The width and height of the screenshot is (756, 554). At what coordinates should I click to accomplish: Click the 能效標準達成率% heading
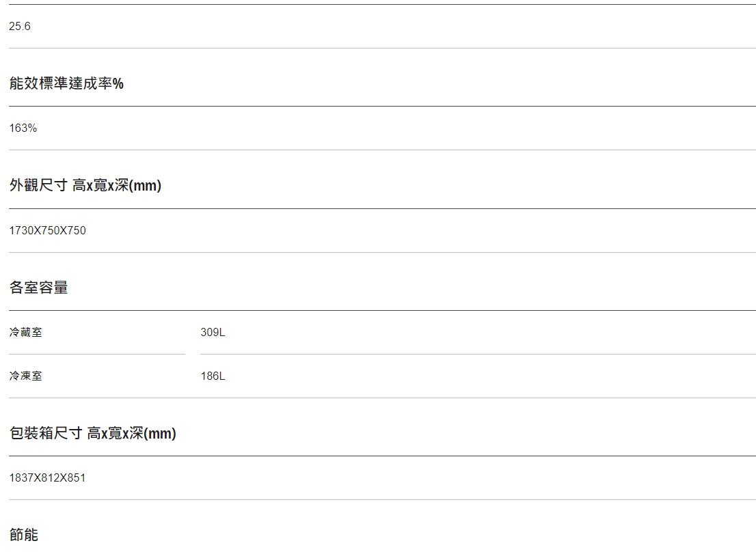coord(66,83)
